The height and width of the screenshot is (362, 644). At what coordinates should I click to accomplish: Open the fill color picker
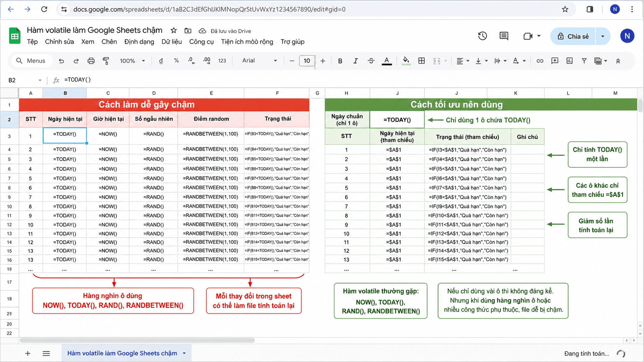[406, 61]
